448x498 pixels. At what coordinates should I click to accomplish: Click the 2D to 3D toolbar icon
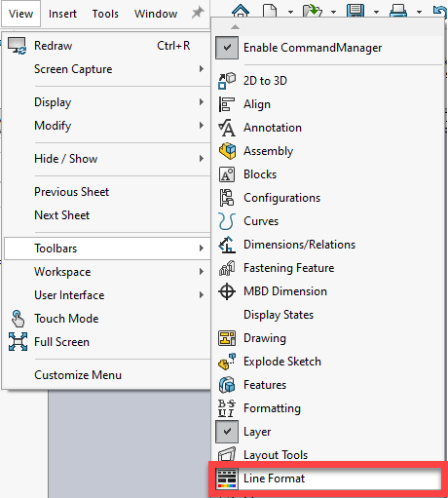[x=227, y=81]
